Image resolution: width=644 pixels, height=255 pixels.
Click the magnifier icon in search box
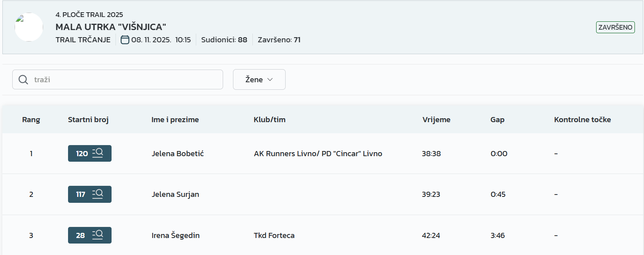click(x=23, y=79)
